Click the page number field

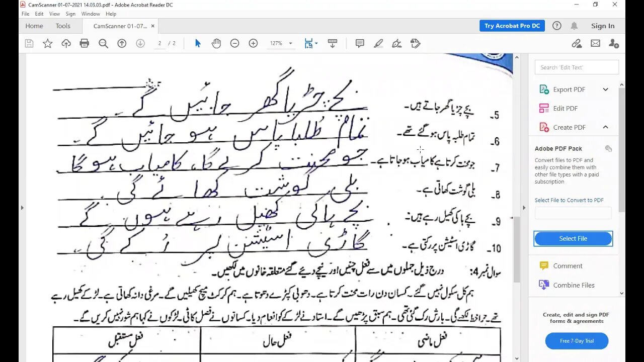click(x=160, y=44)
